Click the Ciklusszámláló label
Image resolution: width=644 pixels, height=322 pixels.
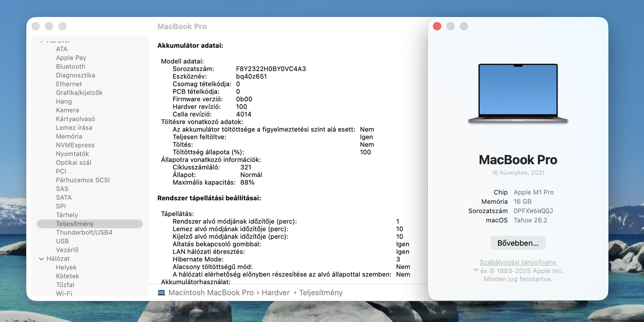click(196, 167)
